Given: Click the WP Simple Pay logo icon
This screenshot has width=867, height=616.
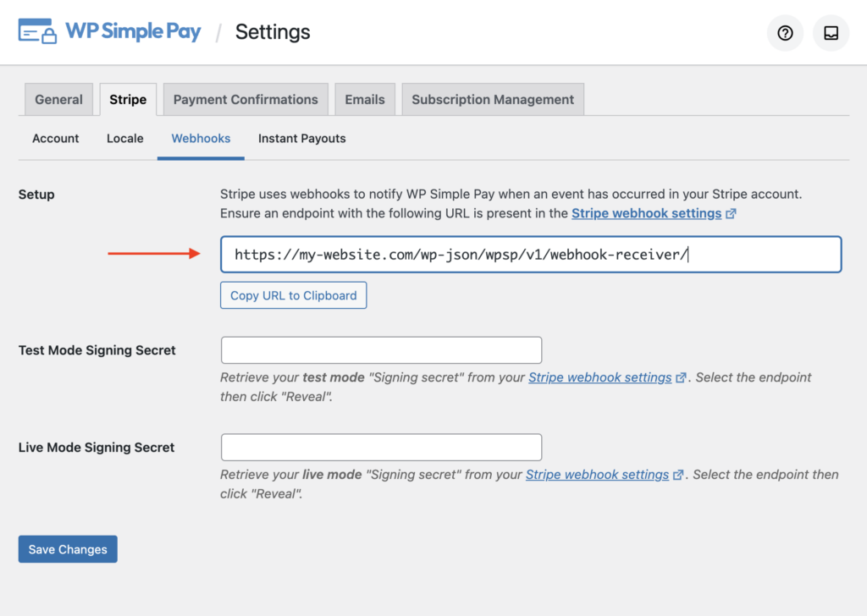Looking at the screenshot, I should click(37, 32).
